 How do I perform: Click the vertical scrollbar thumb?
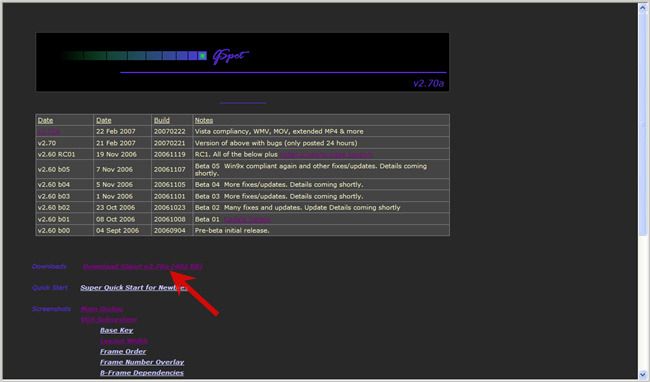tap(643, 123)
